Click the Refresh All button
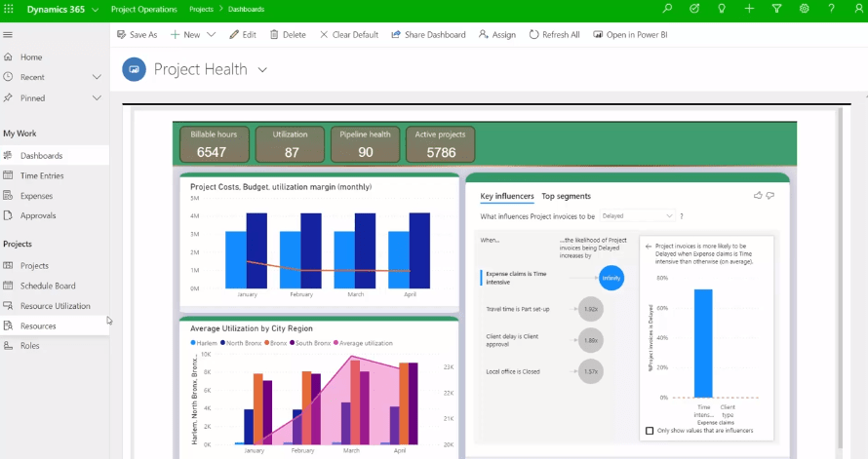Viewport: 868px width, 459px height. pyautogui.click(x=554, y=35)
